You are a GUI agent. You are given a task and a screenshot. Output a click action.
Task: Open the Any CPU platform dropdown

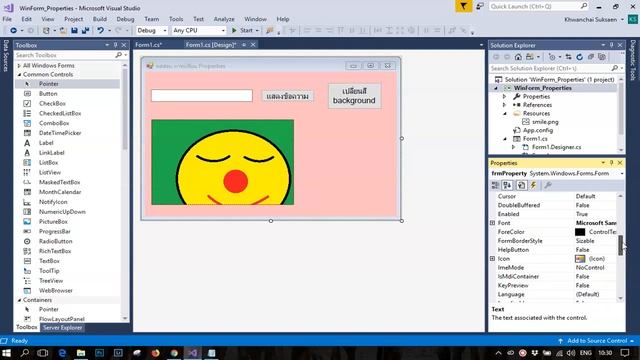pos(198,30)
